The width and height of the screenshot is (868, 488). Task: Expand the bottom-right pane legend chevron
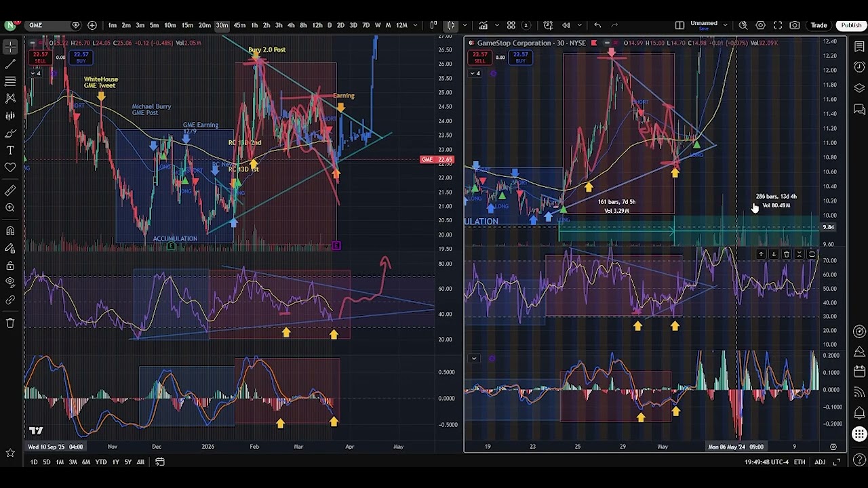point(474,359)
